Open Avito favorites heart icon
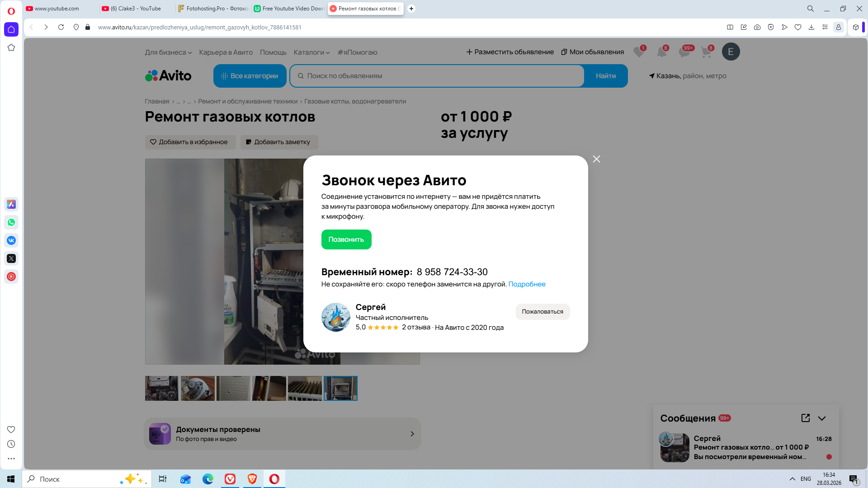 pyautogui.click(x=638, y=52)
